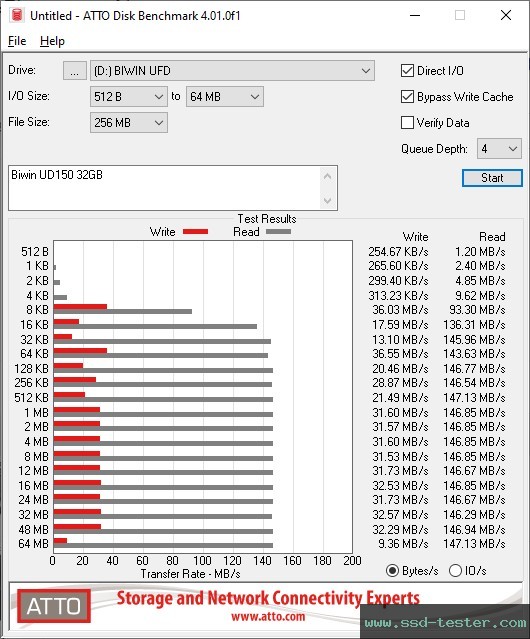530x639 pixels.
Task: Click the 13.10 MB/s write value
Action: 400,339
